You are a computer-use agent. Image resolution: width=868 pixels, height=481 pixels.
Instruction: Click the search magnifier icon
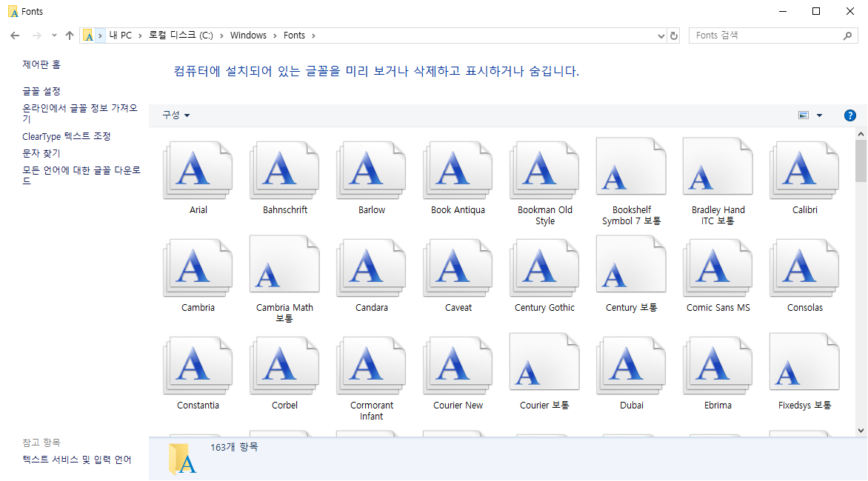pos(847,36)
